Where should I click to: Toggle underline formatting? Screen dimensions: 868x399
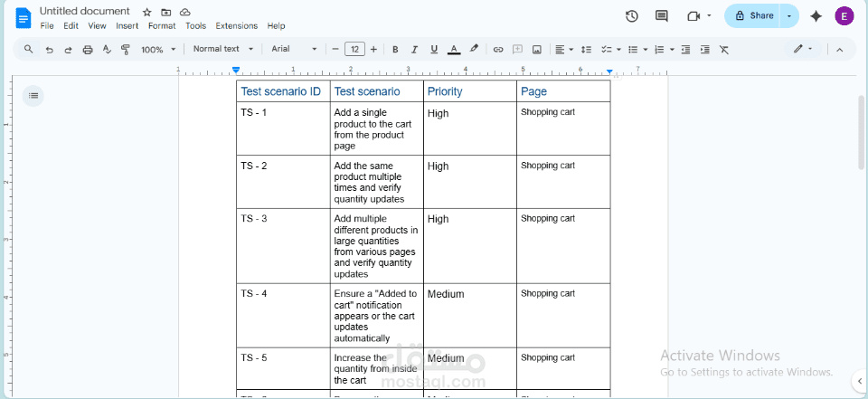(434, 50)
